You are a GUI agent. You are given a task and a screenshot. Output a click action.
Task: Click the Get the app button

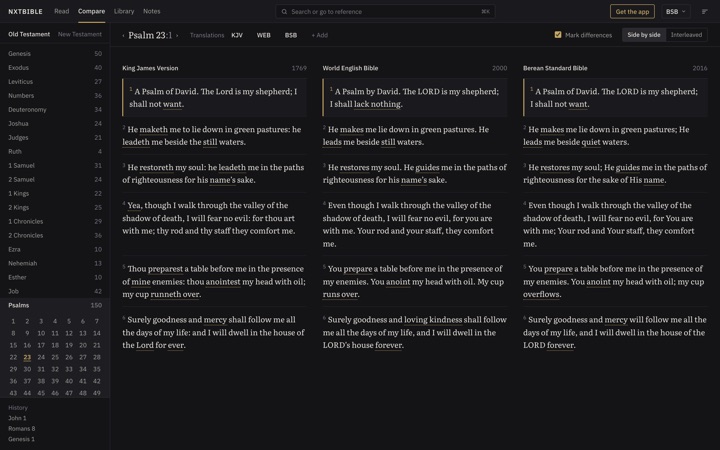[632, 11]
